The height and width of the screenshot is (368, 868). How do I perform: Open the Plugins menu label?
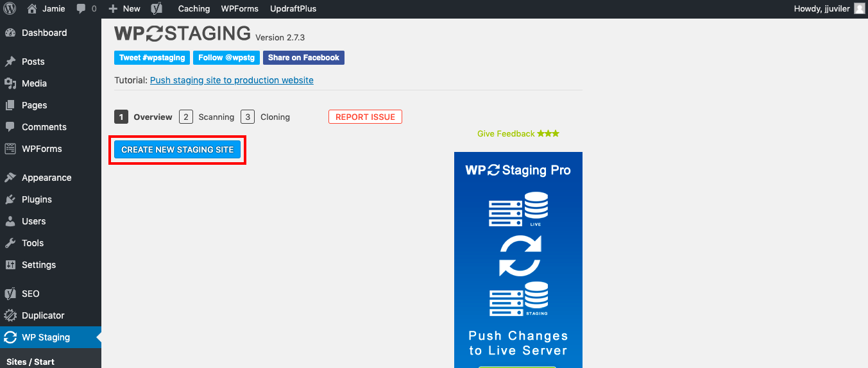37,199
